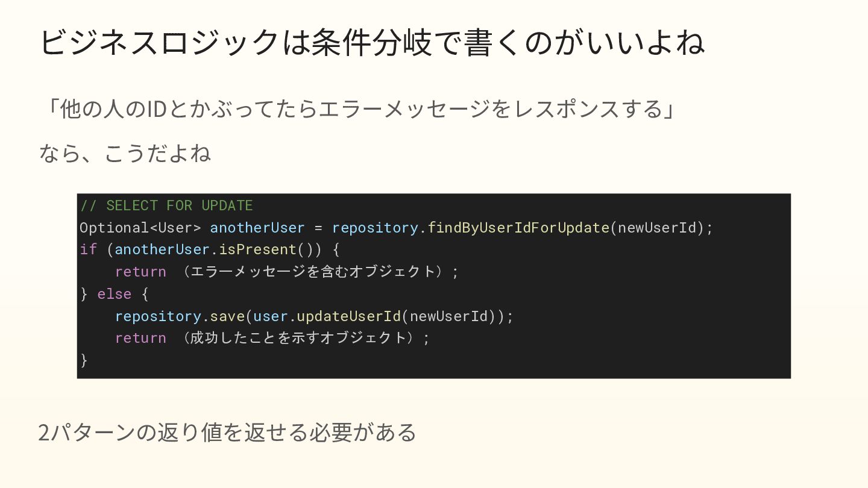The image size is (868, 488).
Task: Click the anotherUser variable declaration
Action: tap(257, 228)
